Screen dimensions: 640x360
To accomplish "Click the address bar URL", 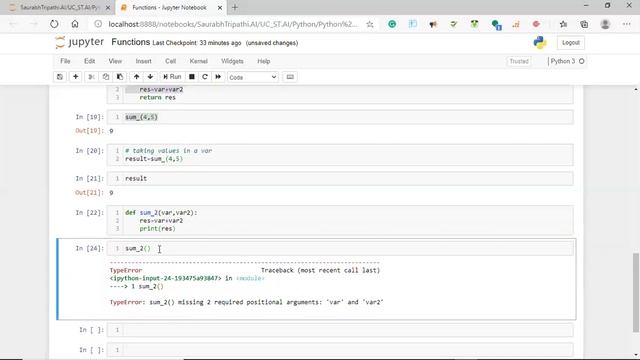I will coord(233,24).
